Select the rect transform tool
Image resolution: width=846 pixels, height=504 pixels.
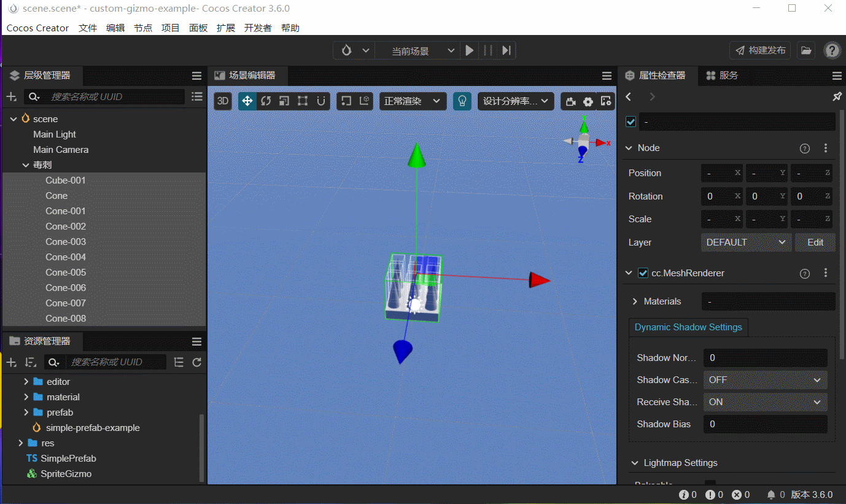[302, 101]
